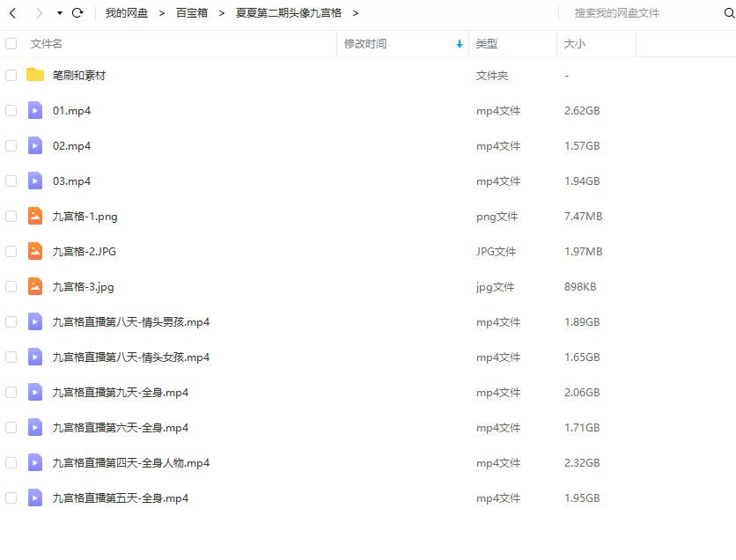
Task: Open the 笔刷和素材 folder icon
Action: [34, 75]
